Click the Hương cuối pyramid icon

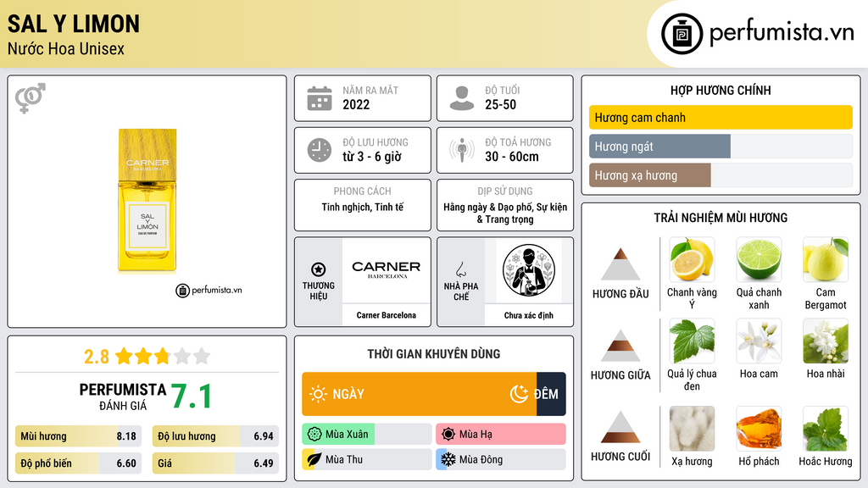coord(620,427)
